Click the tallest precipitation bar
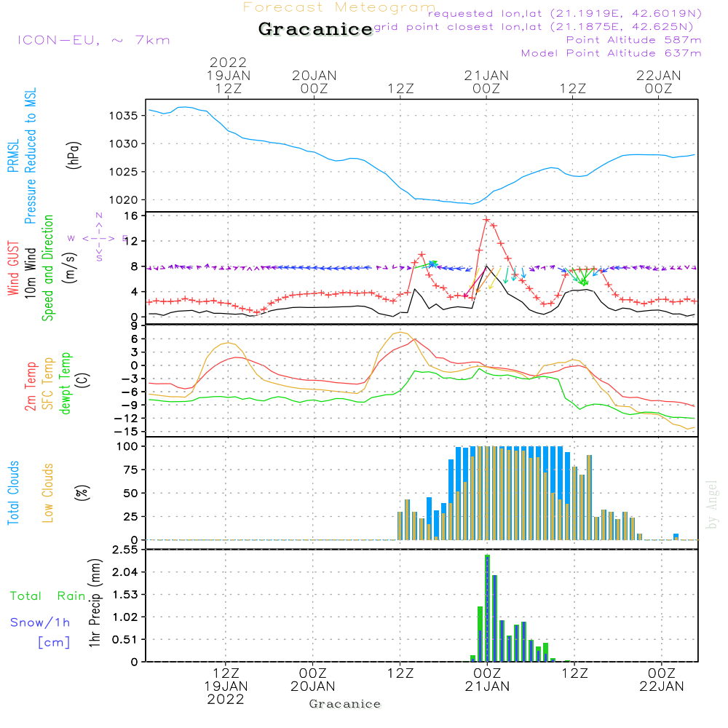The image size is (728, 728). pyautogui.click(x=487, y=608)
